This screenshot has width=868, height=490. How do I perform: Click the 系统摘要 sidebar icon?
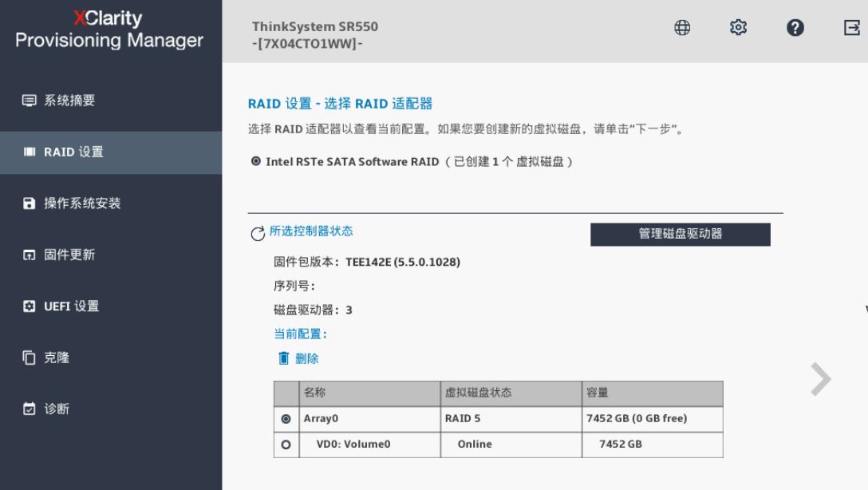[29, 101]
